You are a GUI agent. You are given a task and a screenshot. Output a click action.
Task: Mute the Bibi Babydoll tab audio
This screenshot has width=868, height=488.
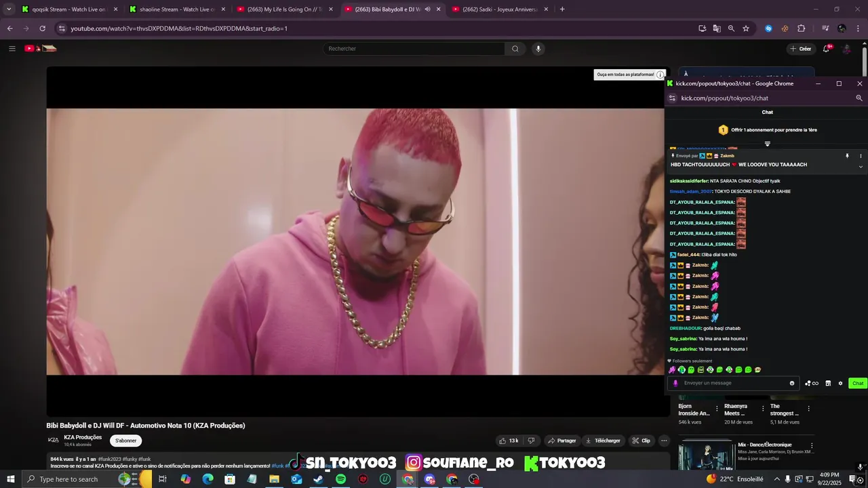(427, 9)
